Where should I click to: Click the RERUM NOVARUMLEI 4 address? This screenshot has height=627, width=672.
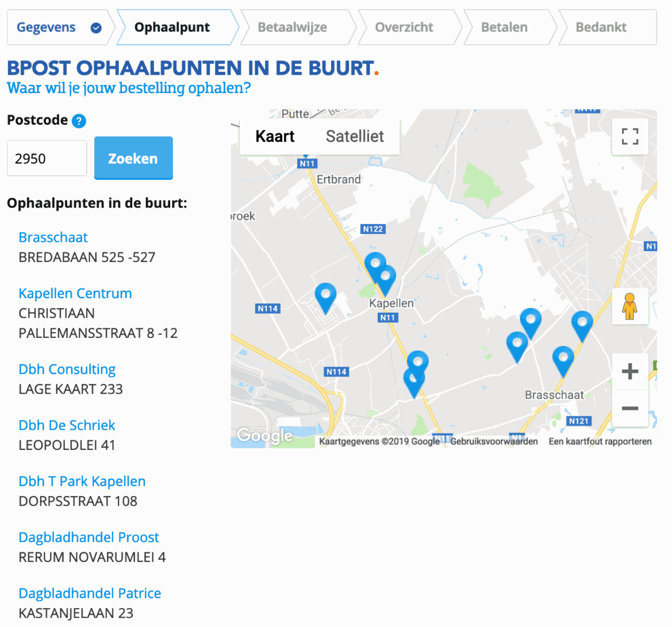point(92,557)
